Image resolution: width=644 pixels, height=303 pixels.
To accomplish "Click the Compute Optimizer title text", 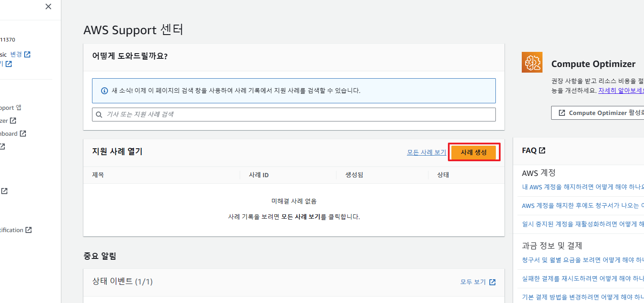I will (593, 64).
